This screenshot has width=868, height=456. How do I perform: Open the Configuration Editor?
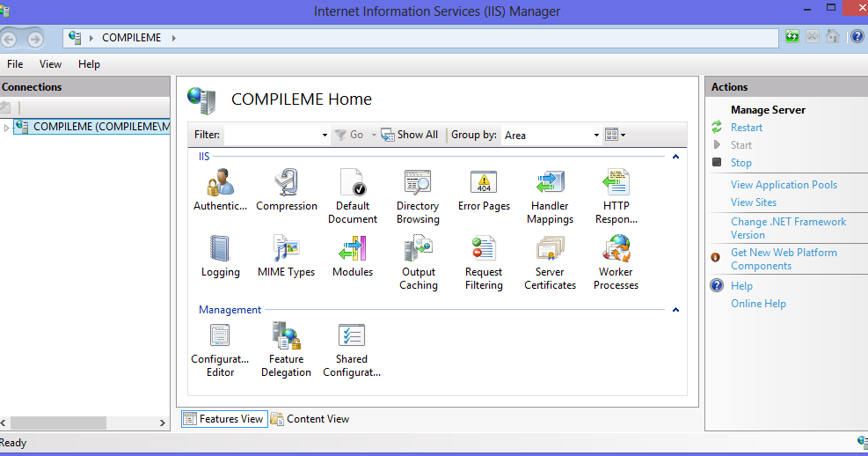(x=221, y=350)
